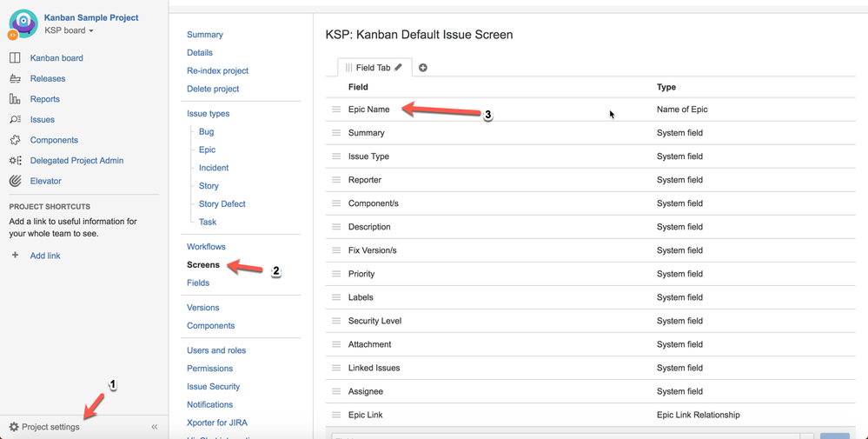The image size is (868, 439).
Task: Select the Story Defect issue type
Action: click(x=222, y=203)
